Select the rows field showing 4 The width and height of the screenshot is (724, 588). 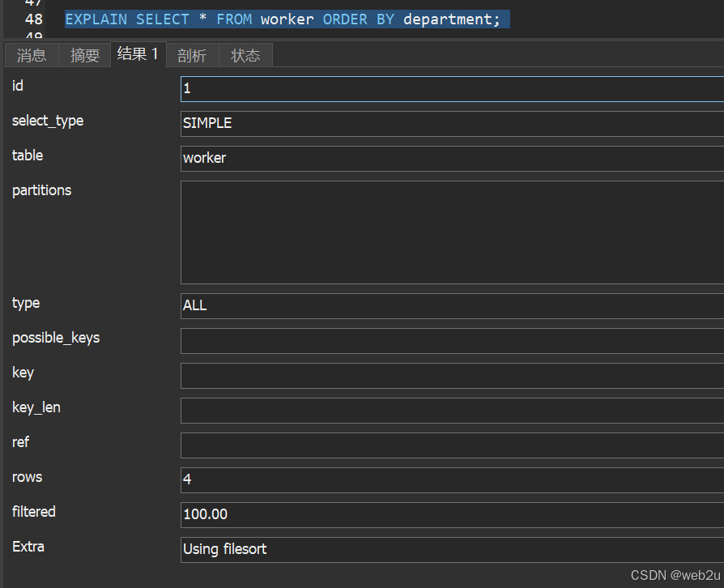tap(452, 480)
